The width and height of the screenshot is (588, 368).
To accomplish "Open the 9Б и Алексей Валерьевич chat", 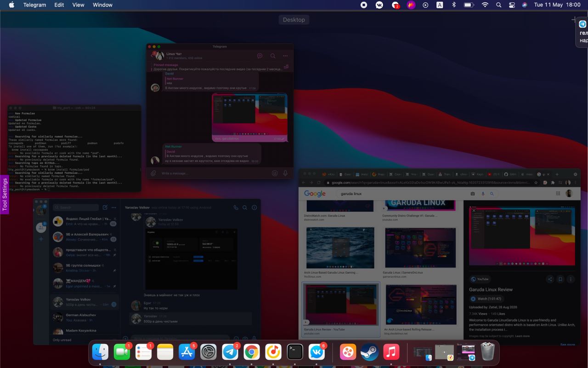I will tap(85, 237).
